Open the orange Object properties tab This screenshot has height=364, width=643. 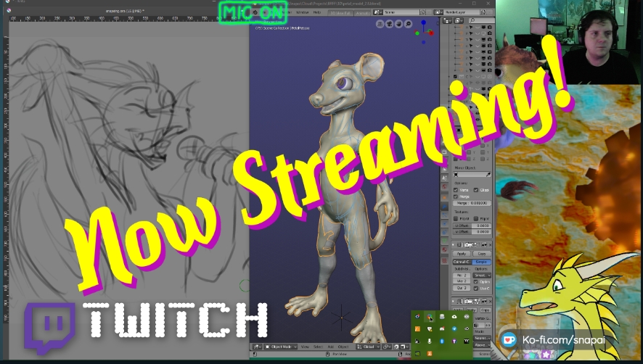[444, 197]
